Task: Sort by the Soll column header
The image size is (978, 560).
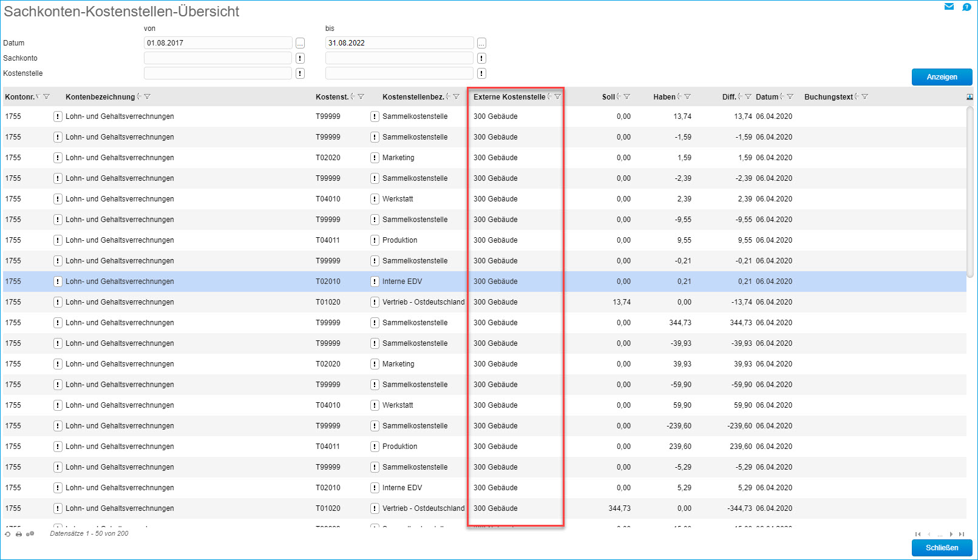Action: coord(608,97)
